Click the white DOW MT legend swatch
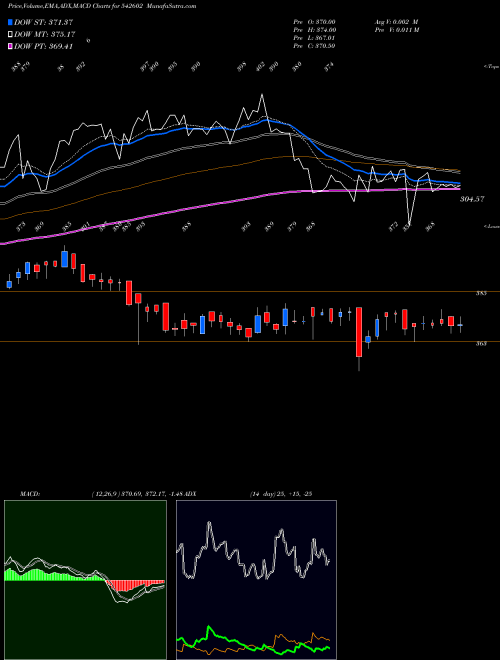Viewport: 500px width, 660px height. click(x=10, y=34)
